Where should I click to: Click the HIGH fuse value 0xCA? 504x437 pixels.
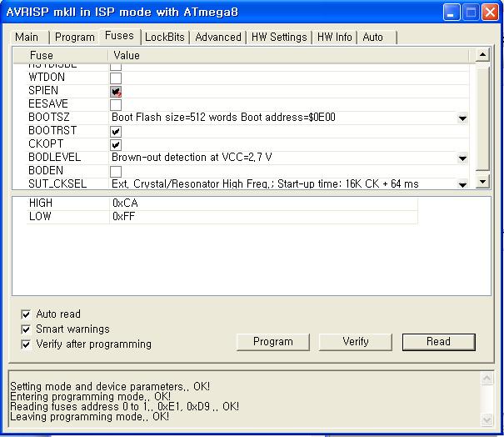[x=125, y=203]
